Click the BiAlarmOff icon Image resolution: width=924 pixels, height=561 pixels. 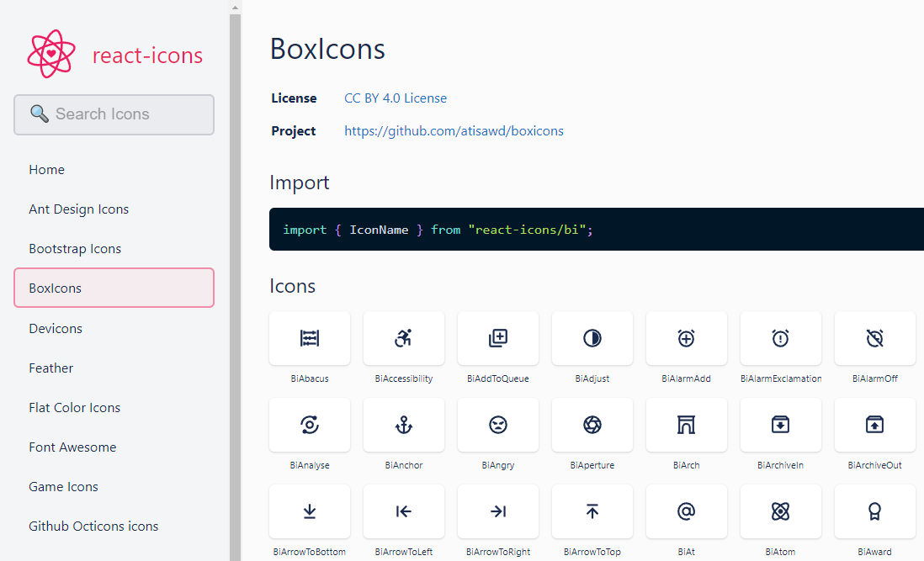pyautogui.click(x=874, y=338)
